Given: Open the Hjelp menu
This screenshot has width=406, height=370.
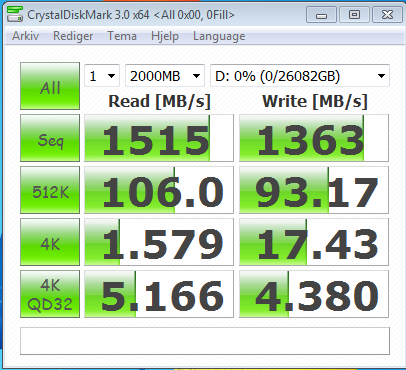Looking at the screenshot, I should click(x=165, y=36).
